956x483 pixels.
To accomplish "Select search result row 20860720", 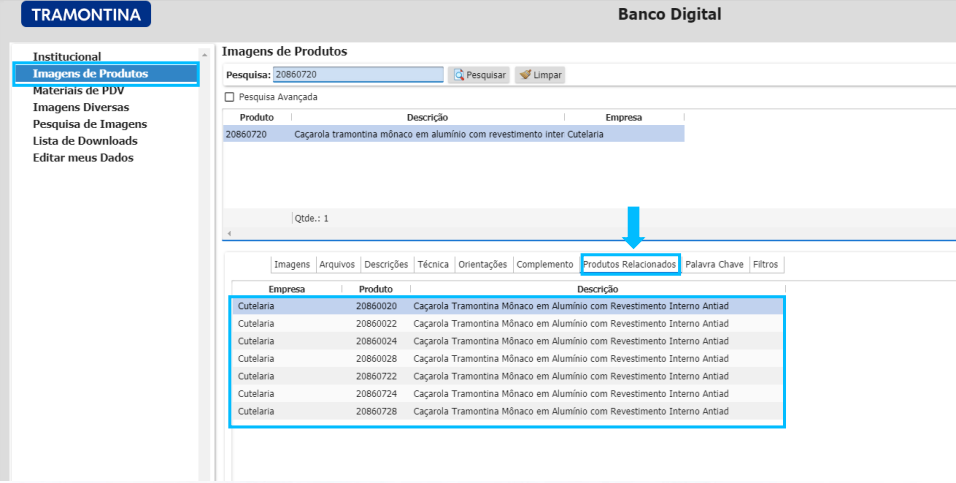I will click(454, 134).
